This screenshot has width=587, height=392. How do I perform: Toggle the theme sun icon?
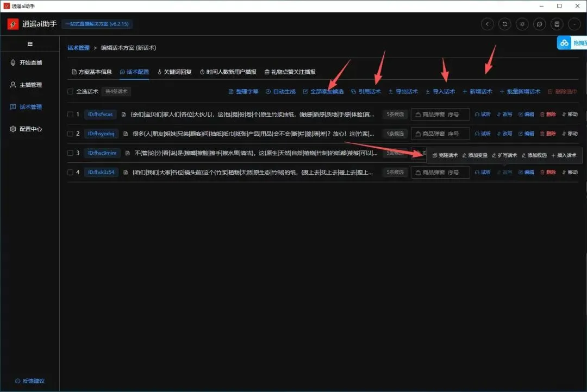click(522, 24)
